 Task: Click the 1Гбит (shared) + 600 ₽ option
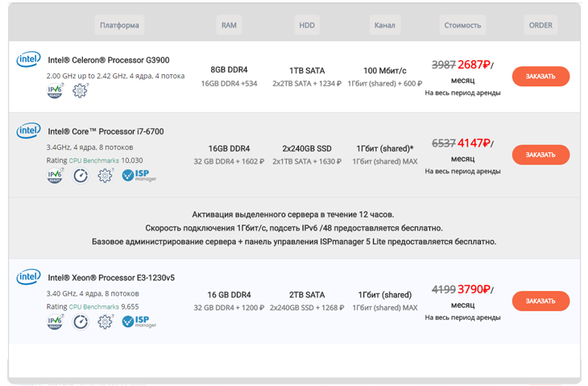point(385,84)
